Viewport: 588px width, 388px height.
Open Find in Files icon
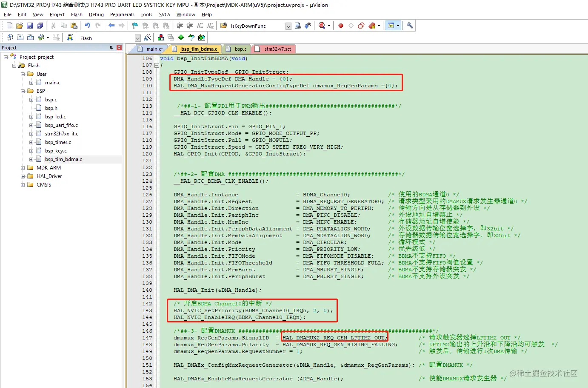pos(223,26)
